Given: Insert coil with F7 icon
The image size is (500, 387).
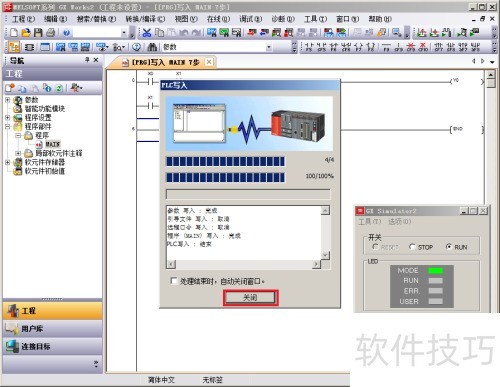Looking at the screenshot, I should pos(358,47).
